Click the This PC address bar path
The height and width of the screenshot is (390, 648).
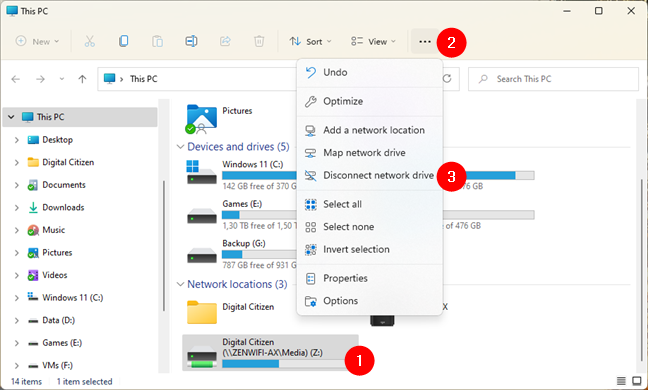(143, 79)
